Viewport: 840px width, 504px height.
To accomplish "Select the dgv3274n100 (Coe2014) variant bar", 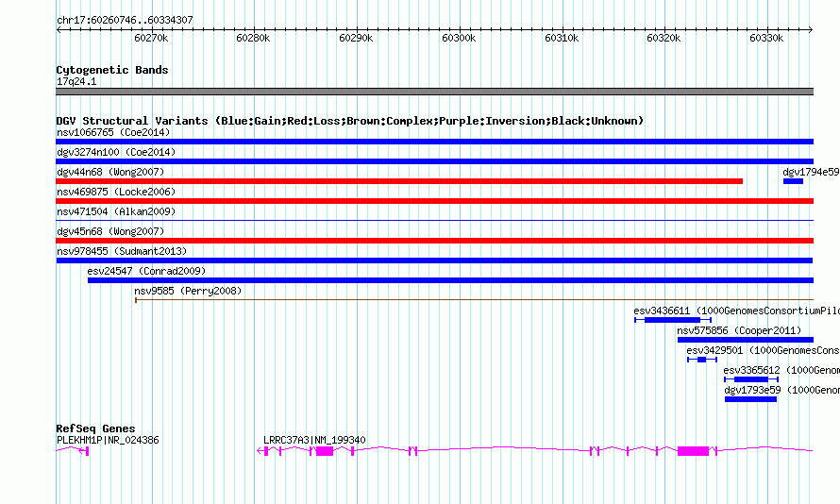I will (x=434, y=161).
